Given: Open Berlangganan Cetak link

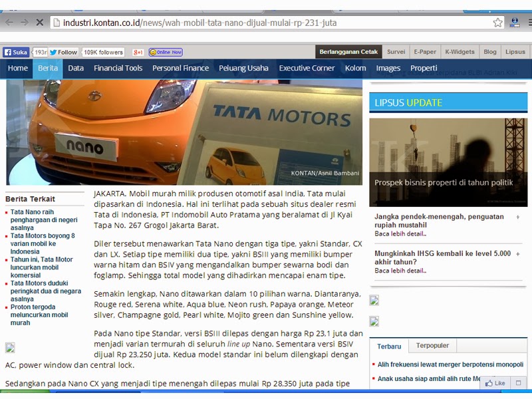Looking at the screenshot, I should coord(348,52).
